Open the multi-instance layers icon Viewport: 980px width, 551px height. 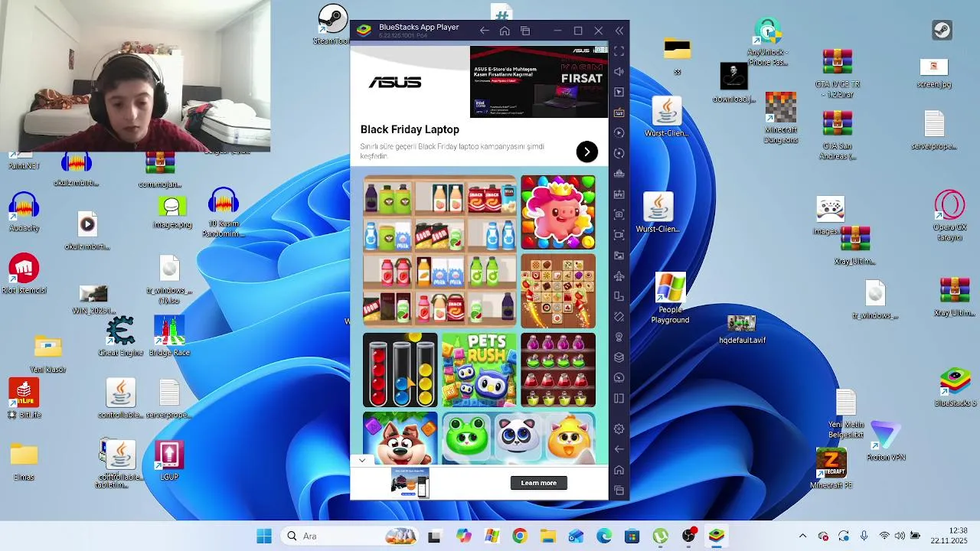pos(619,357)
